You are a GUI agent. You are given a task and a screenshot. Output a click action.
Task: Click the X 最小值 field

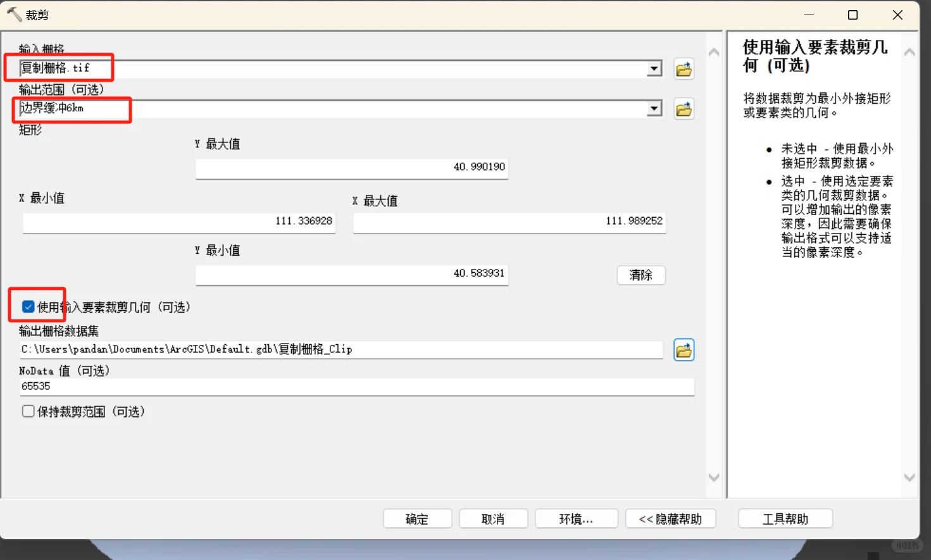point(179,222)
